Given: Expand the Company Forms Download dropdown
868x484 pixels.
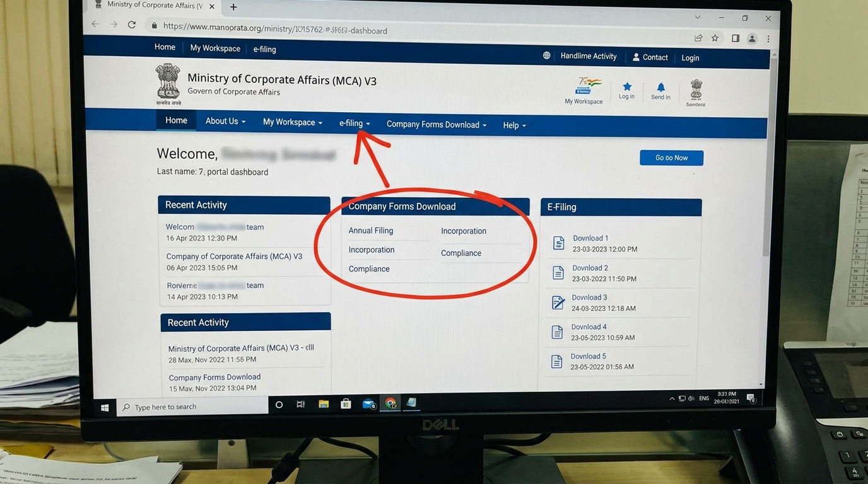Looking at the screenshot, I should [437, 125].
